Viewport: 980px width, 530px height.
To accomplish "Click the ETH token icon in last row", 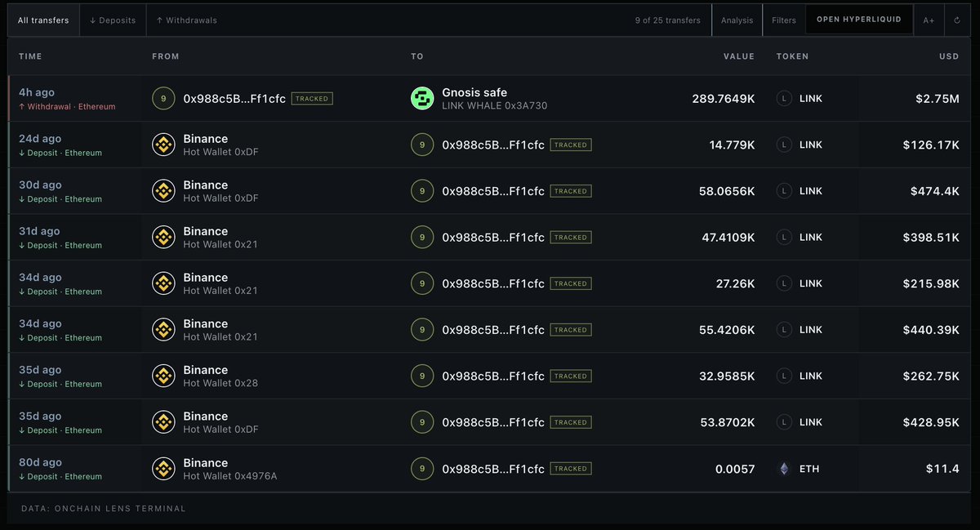I will click(x=784, y=469).
